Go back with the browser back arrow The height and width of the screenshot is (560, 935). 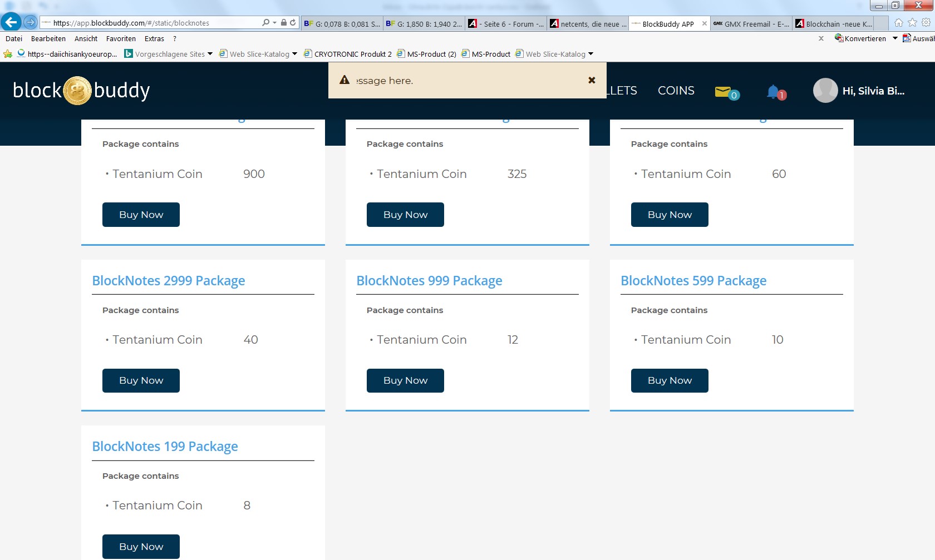click(x=11, y=22)
